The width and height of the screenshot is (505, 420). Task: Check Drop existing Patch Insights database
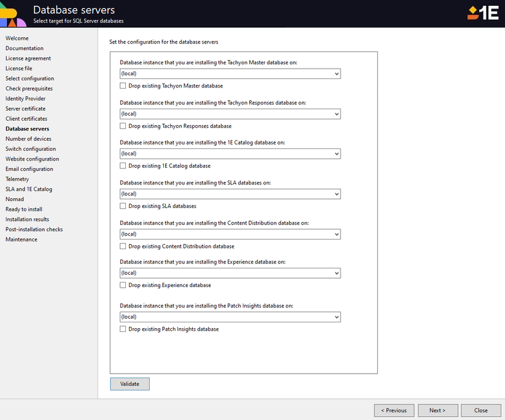(x=123, y=329)
